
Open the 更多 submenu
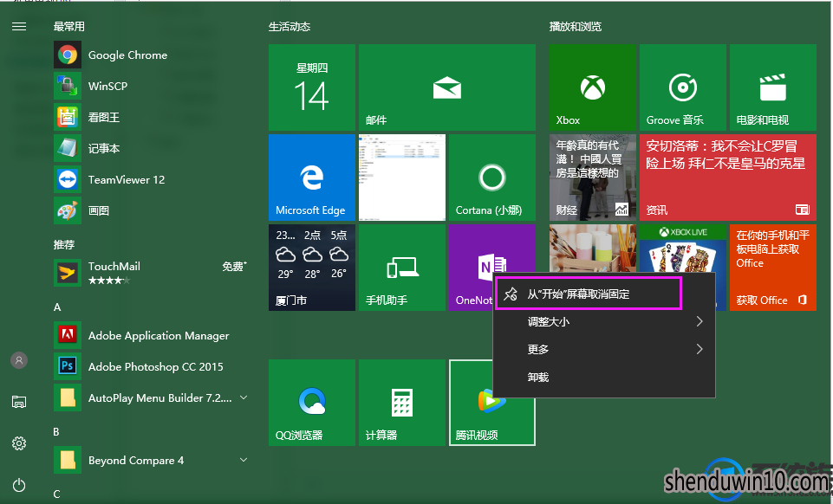tap(604, 349)
